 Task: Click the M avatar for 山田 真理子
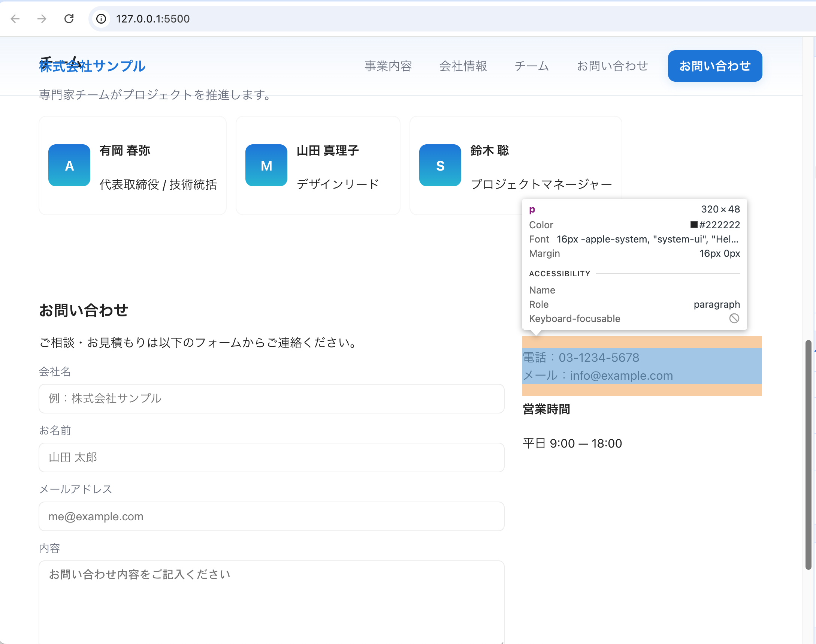[266, 165]
